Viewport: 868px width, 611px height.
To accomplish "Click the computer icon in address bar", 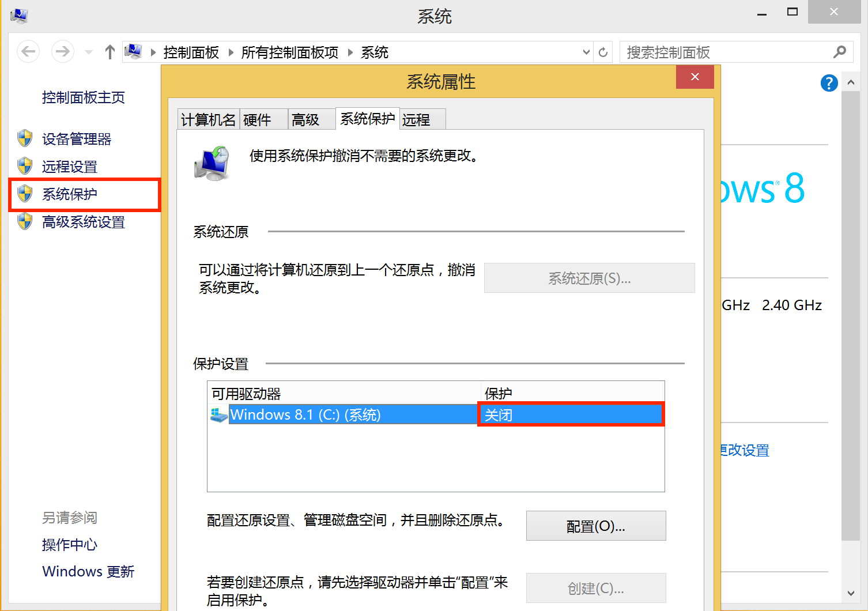I will point(133,52).
